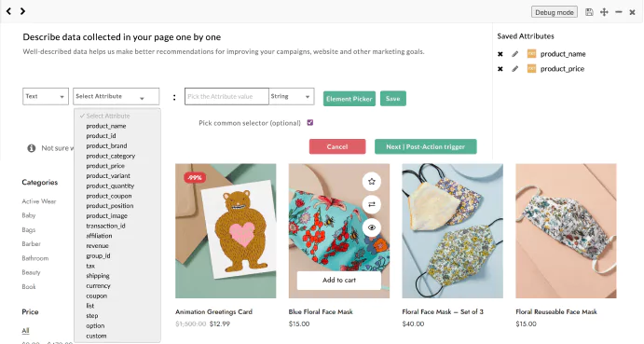The height and width of the screenshot is (344, 644).
Task: Click the move panel crosshair icon
Action: pyautogui.click(x=604, y=12)
